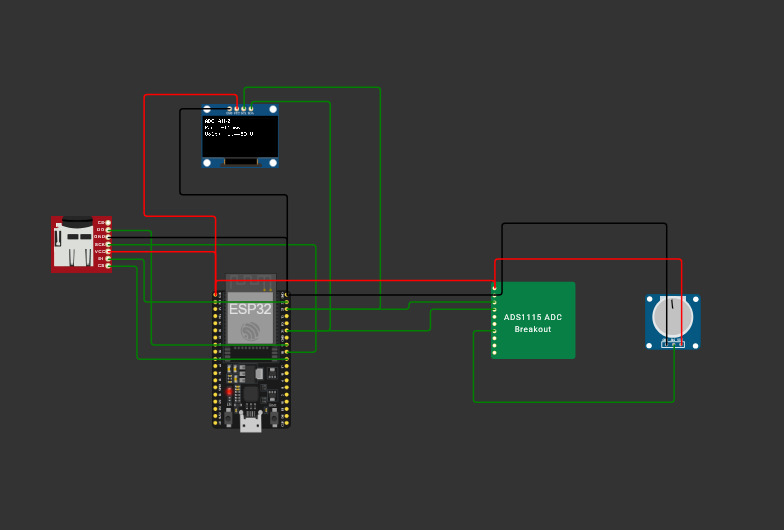This screenshot has height=530, width=784.
Task: Click the CS pin on SD card module
Action: [108, 266]
